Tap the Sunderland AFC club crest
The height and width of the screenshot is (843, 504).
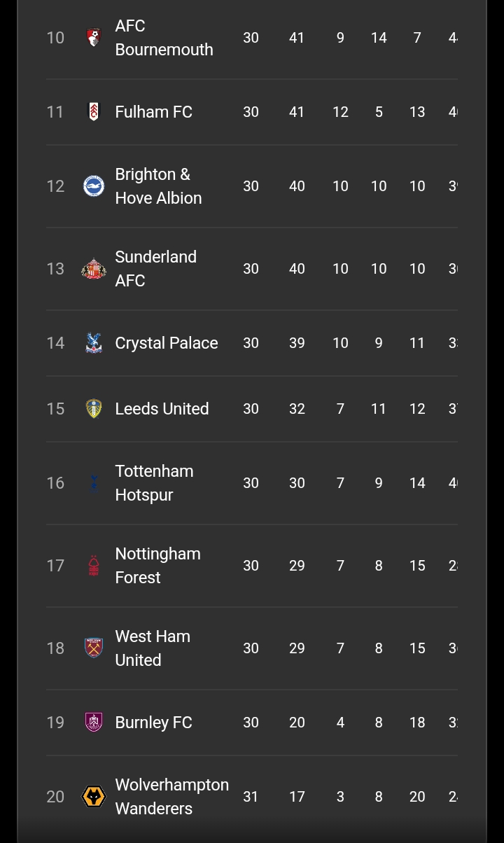[x=93, y=269]
